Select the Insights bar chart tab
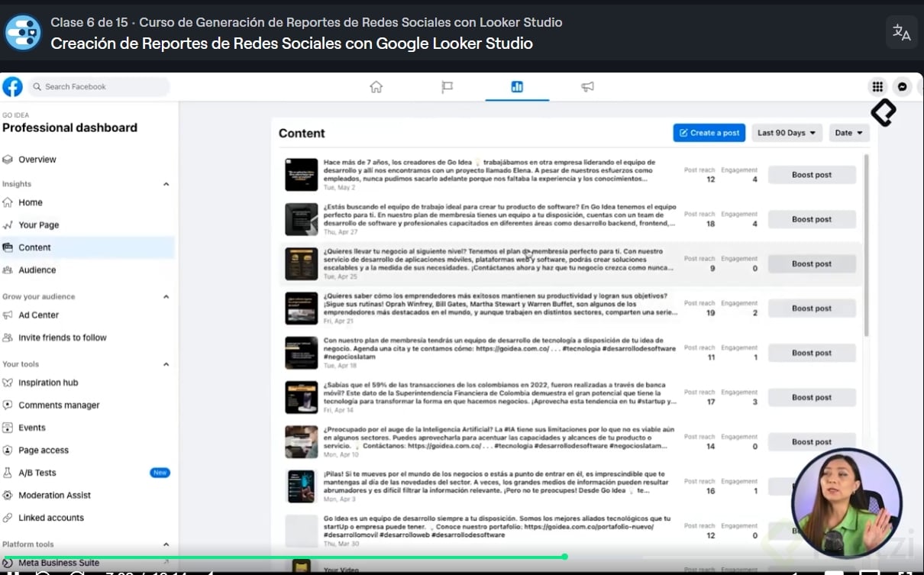The width and height of the screenshot is (924, 575). pos(517,86)
